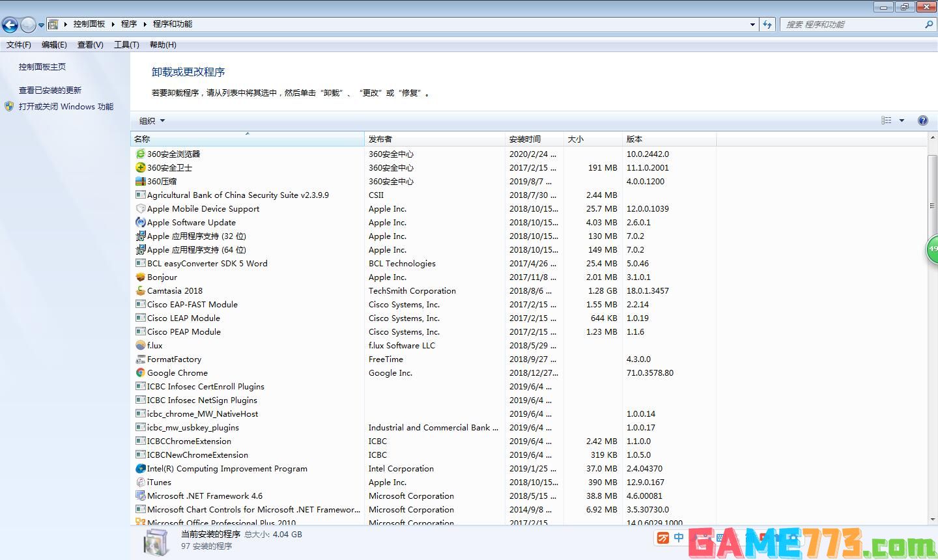938x560 pixels.
Task: Click the TechSmith Corporation publisher cell
Action: [412, 290]
